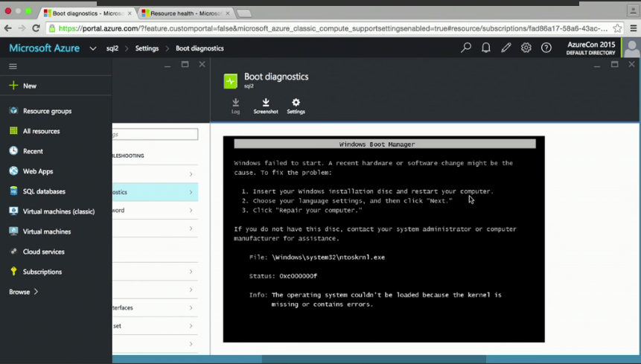Open the help question mark
Viewport: 641px width, 364px height.
click(x=546, y=48)
